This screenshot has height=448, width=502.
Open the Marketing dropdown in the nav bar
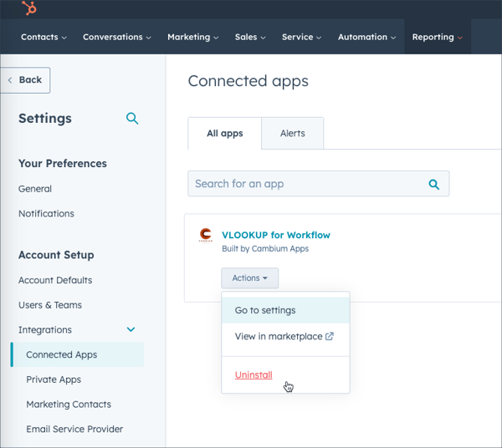(193, 37)
